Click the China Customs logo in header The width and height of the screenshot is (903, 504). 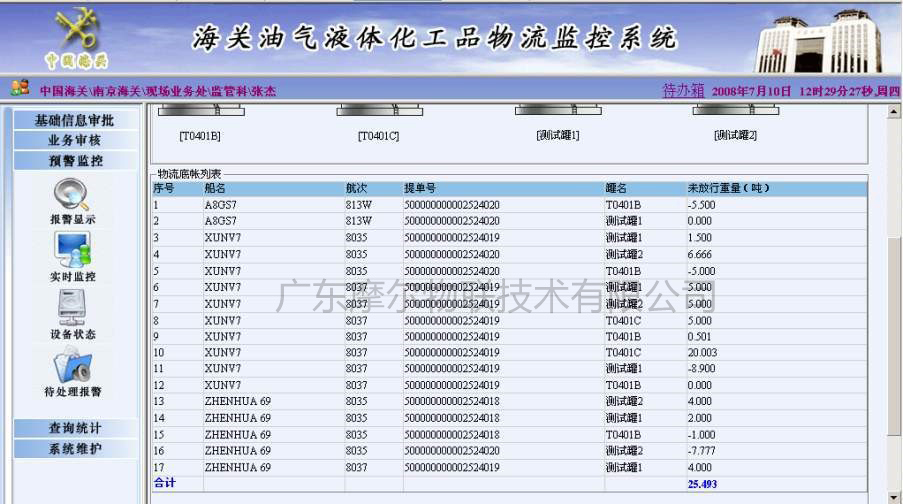(77, 37)
